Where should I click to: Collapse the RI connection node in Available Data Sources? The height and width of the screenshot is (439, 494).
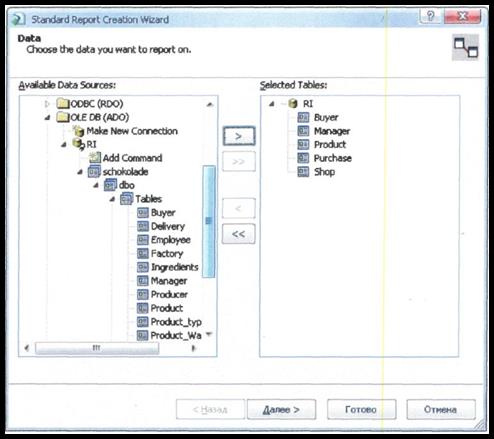[x=64, y=145]
